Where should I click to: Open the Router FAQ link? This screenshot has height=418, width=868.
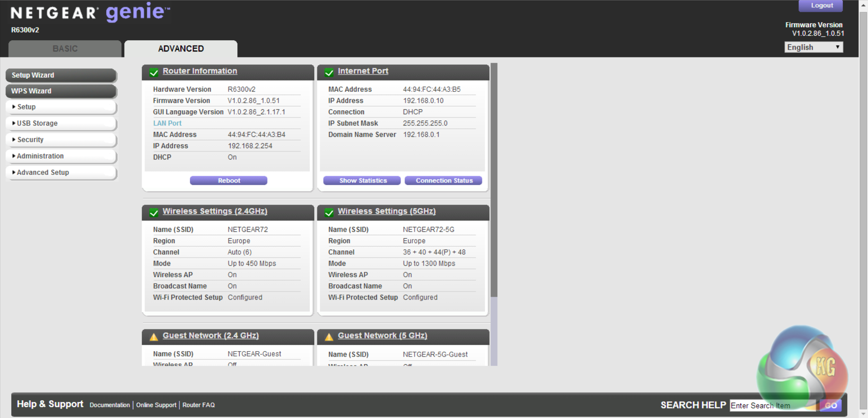pyautogui.click(x=198, y=405)
